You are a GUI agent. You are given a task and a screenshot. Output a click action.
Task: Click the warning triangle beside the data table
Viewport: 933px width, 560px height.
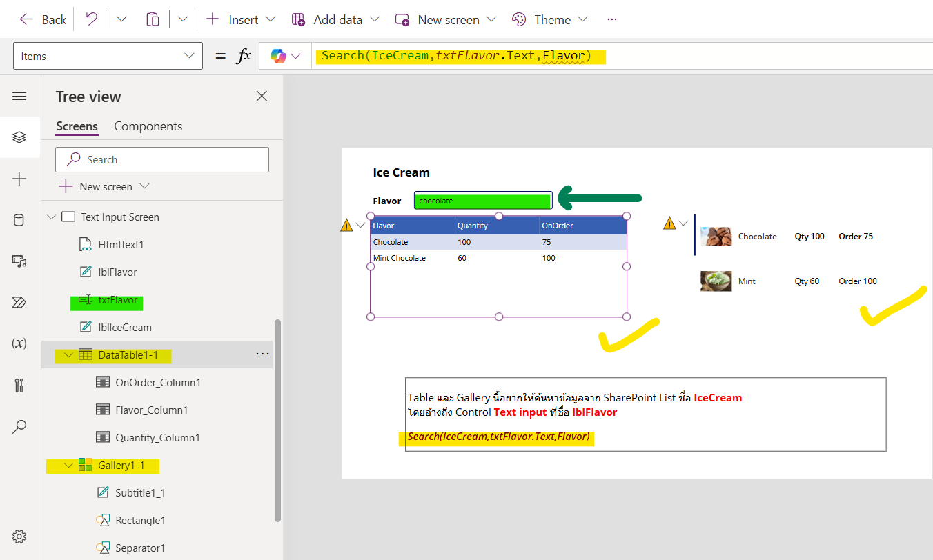tap(346, 224)
